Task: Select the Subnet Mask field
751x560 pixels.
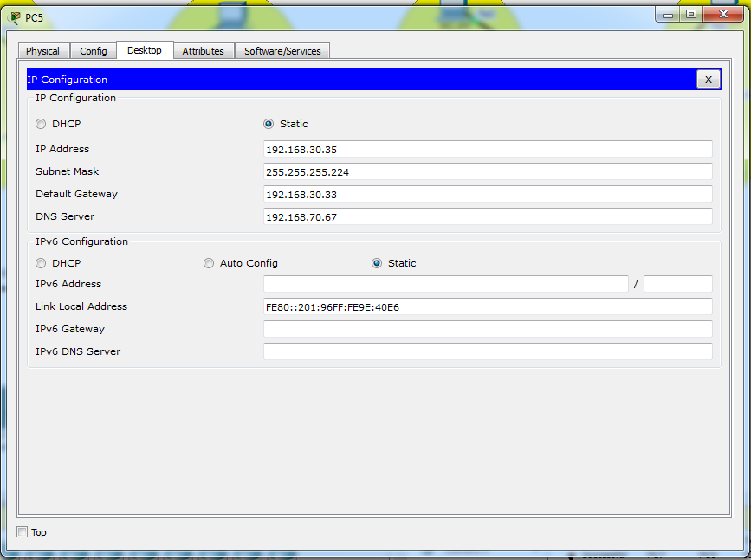Action: tap(488, 171)
